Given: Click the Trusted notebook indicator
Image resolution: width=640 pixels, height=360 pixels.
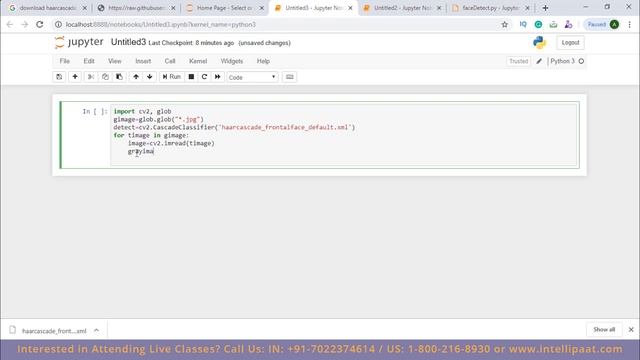Looking at the screenshot, I should click(x=518, y=61).
